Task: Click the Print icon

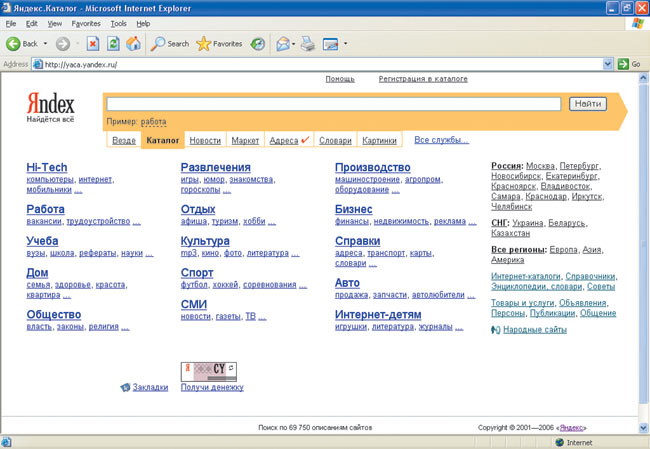Action: (x=308, y=44)
